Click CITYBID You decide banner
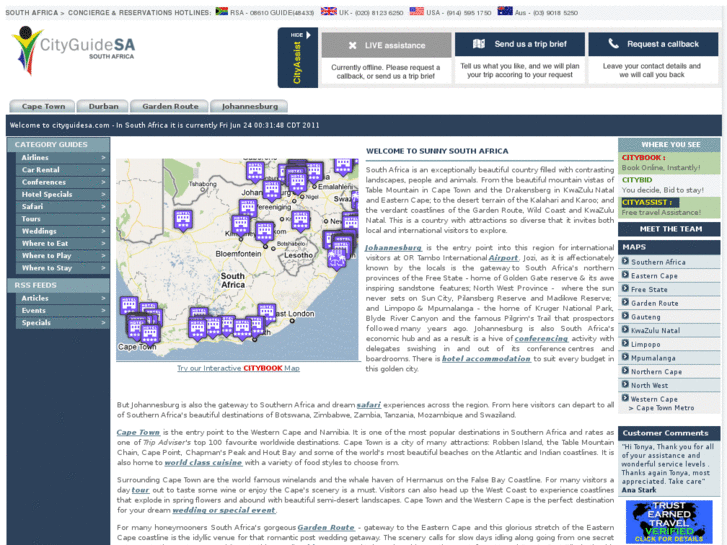727x545 pixels. [669, 185]
